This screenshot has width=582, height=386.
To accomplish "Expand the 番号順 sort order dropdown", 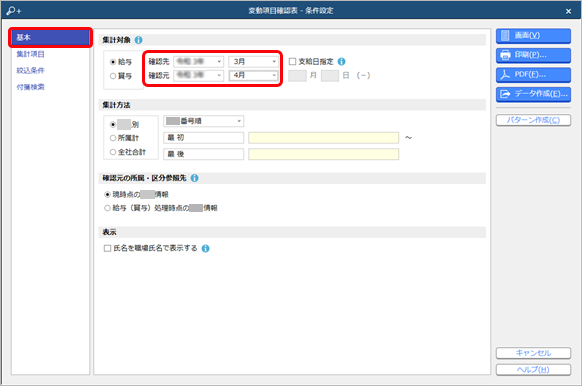I will (x=203, y=121).
